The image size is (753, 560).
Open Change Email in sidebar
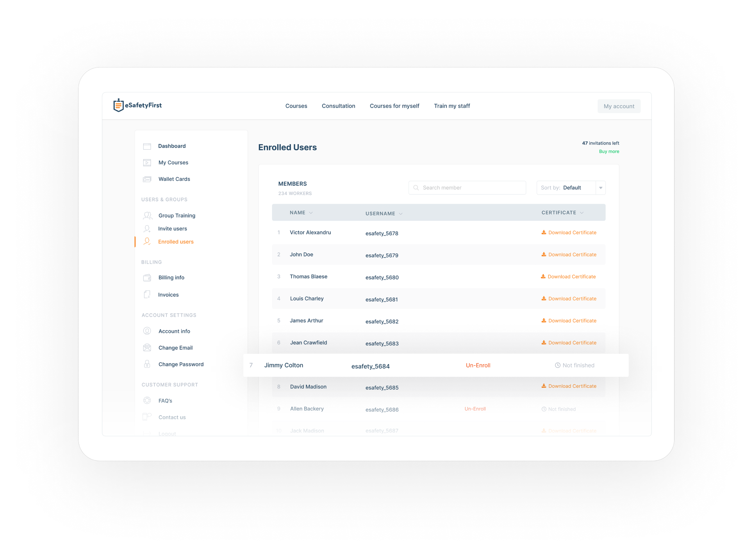(175, 348)
